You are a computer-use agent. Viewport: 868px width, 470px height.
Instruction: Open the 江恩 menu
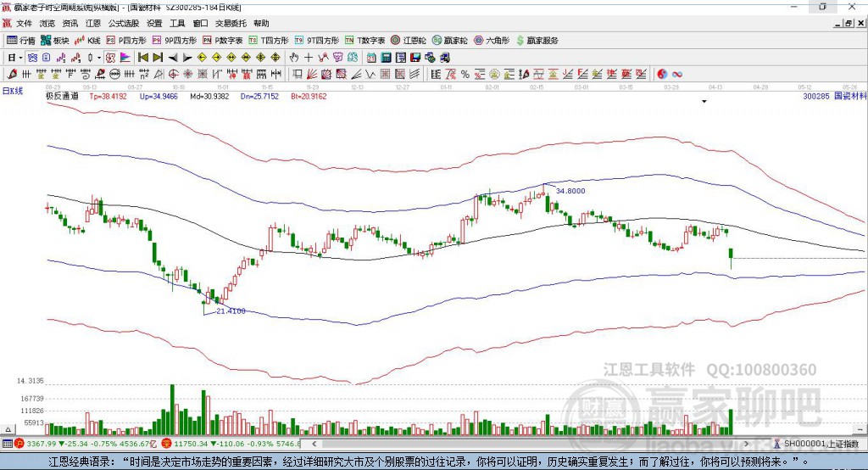click(93, 23)
